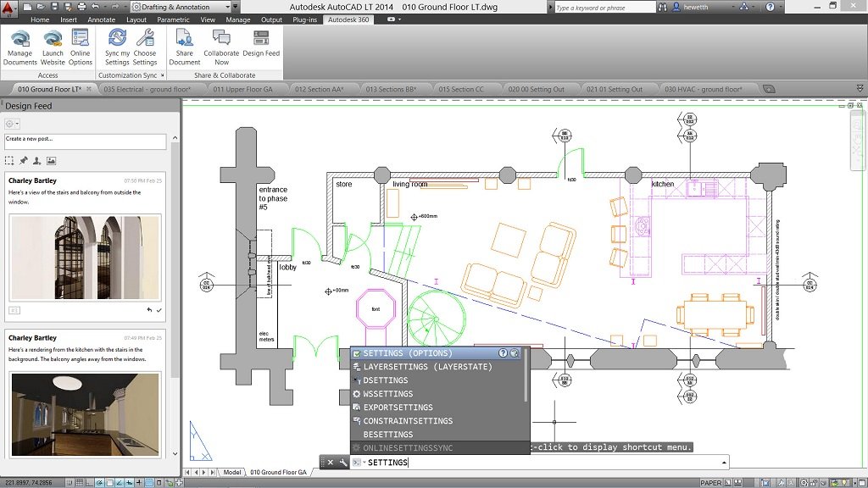
Task: Click the pin icon in Design Feed
Action: pyautogui.click(x=24, y=161)
